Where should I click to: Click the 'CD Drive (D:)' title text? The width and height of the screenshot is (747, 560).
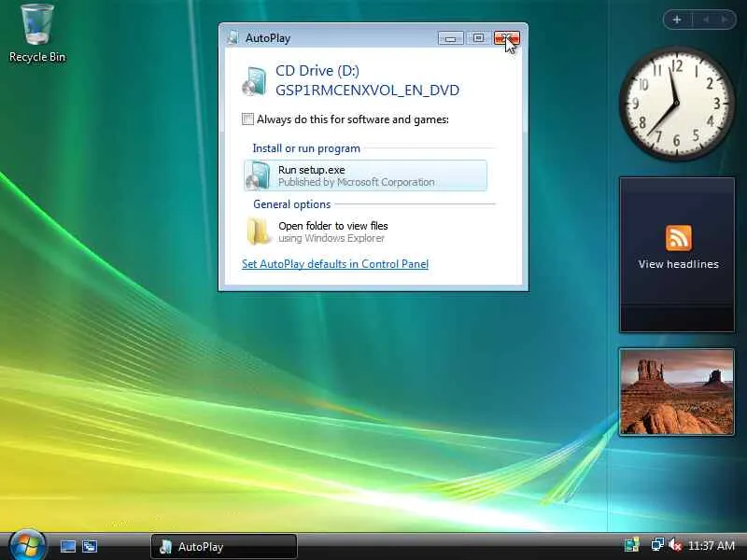[x=317, y=71]
